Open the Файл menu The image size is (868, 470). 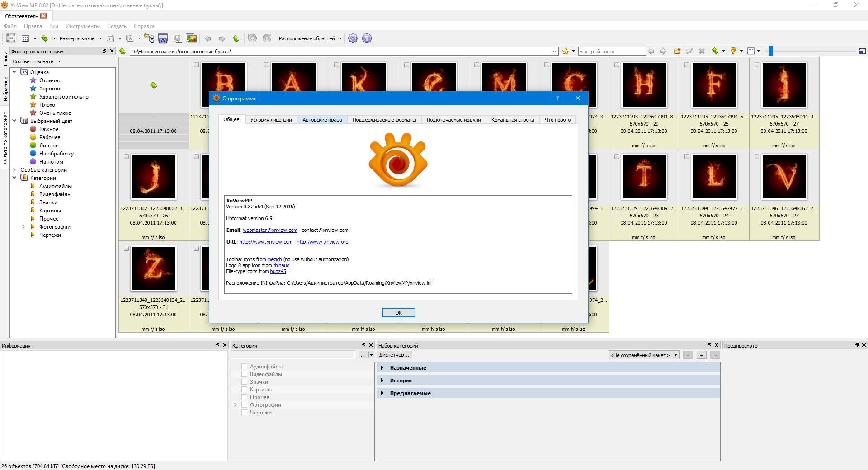10,26
